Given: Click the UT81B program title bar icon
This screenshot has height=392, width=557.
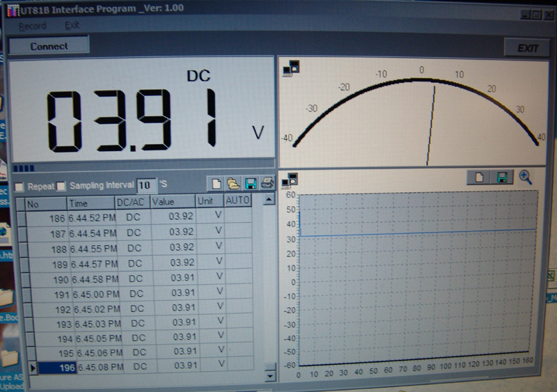Looking at the screenshot, I should click(13, 10).
